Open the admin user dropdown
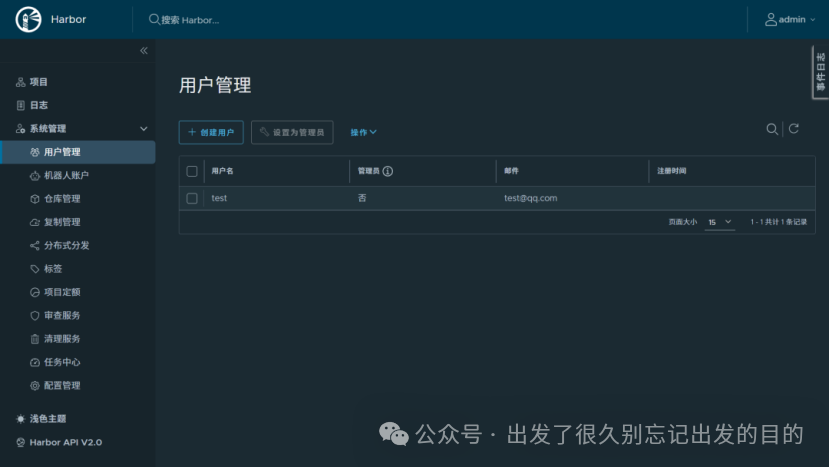 click(x=790, y=20)
